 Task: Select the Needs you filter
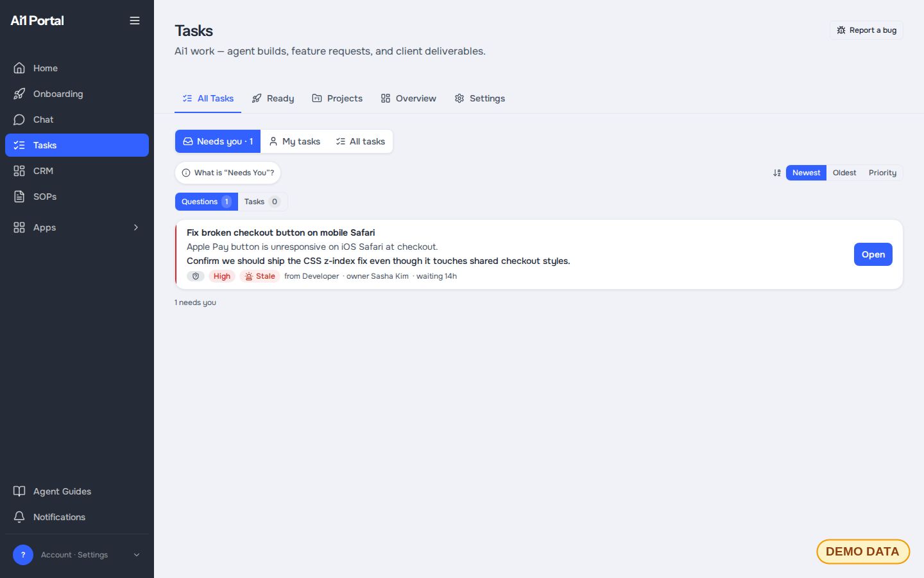pyautogui.click(x=218, y=141)
